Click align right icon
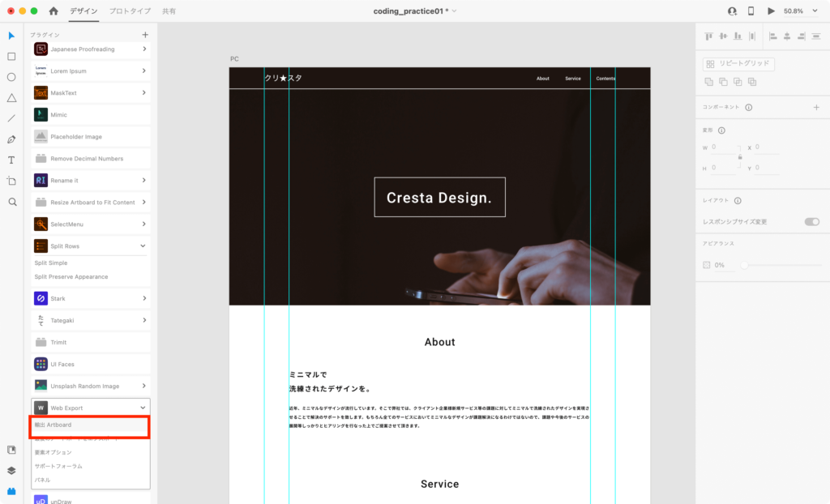 (802, 36)
